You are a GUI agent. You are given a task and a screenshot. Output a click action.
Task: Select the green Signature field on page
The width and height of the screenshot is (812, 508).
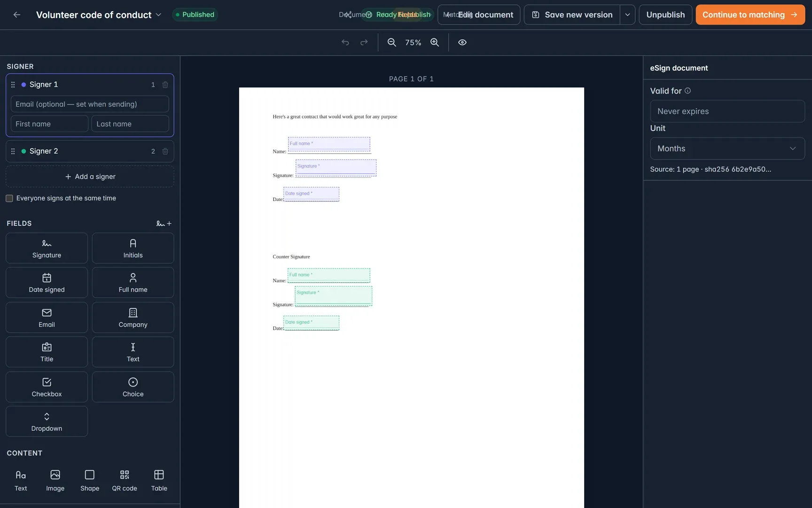click(334, 296)
